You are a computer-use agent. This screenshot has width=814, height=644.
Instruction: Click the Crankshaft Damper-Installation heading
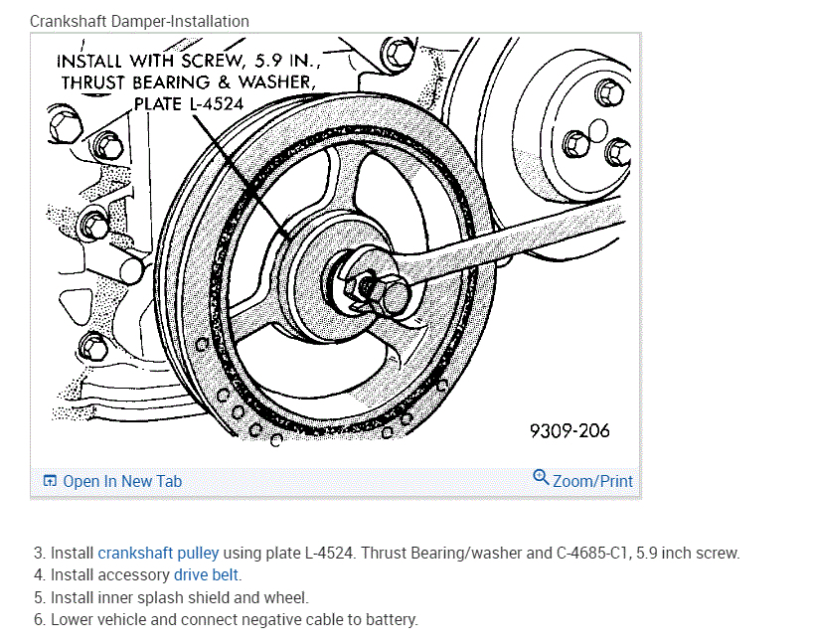point(139,21)
